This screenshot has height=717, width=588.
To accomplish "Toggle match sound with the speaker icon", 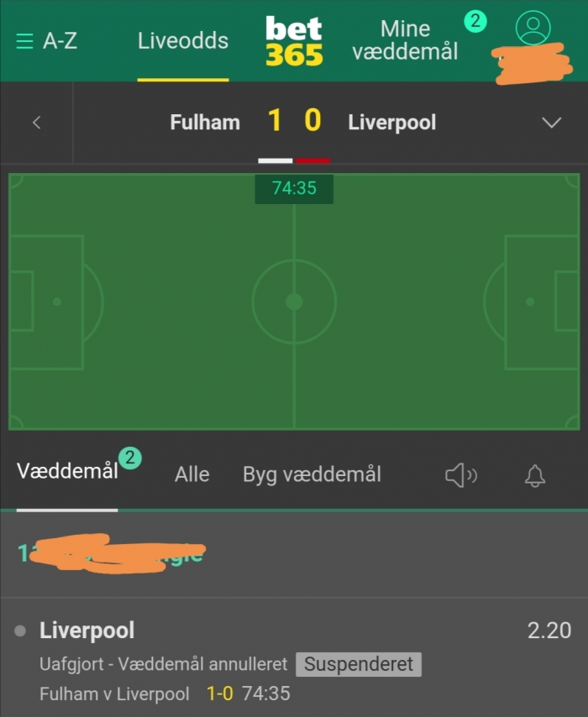I will click(x=461, y=475).
